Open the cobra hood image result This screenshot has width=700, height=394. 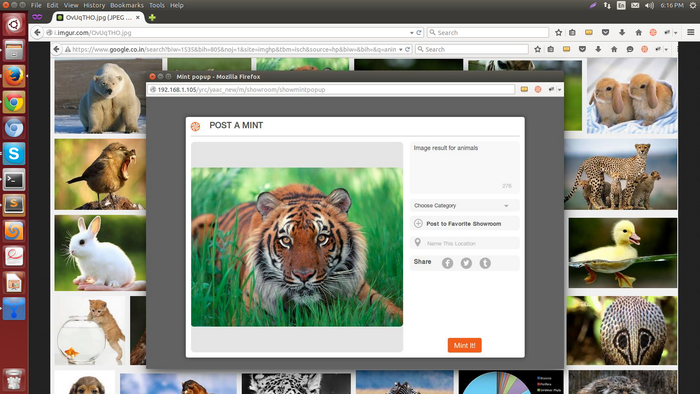pos(621,331)
